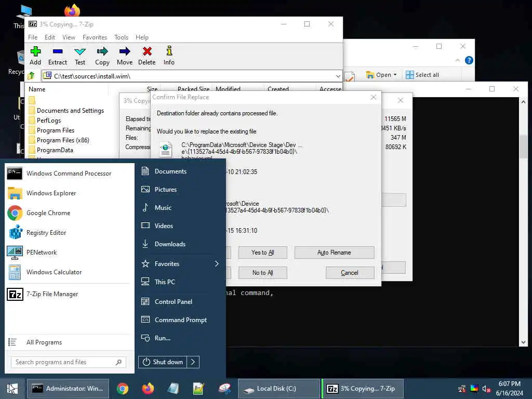Click the Start button on taskbar
532x399 pixels.
click(12, 389)
